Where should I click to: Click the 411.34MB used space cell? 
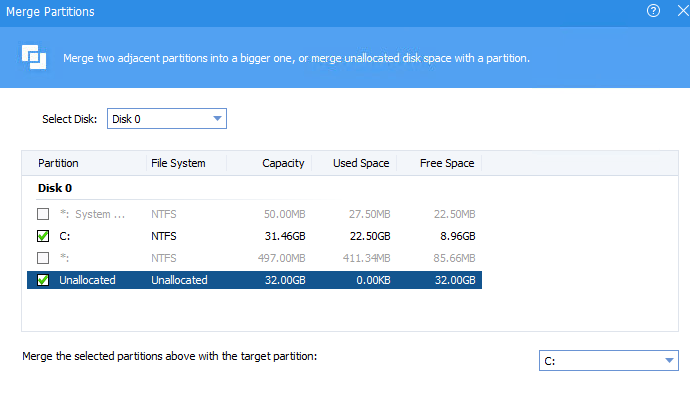tap(366, 258)
